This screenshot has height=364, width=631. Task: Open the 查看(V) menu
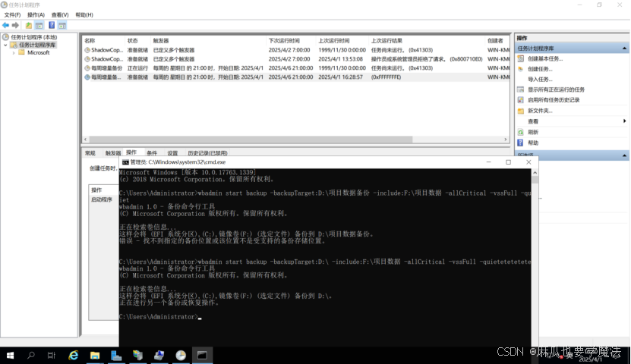(60, 15)
